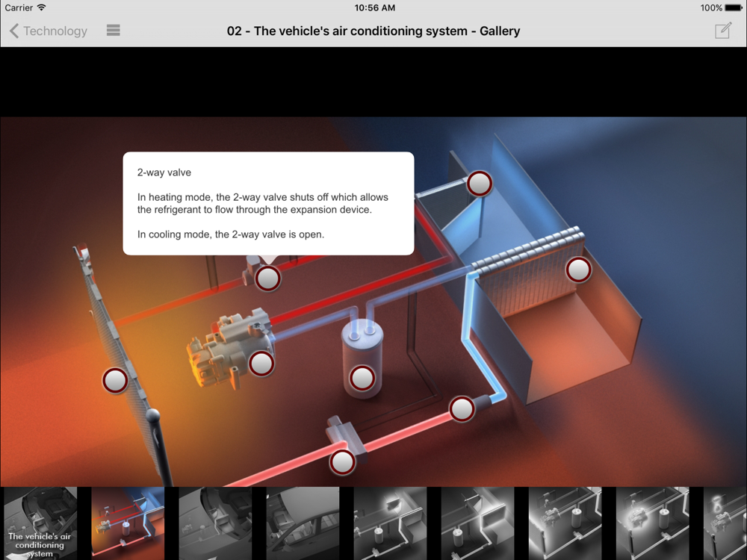747x560 pixels.
Task: Tap the hotspot on the front condenser grille
Action: pos(115,381)
